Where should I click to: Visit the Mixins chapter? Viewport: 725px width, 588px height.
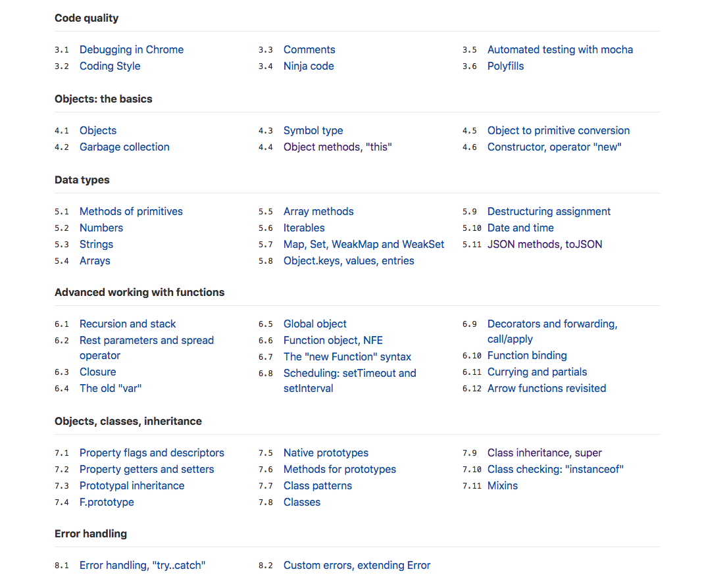point(502,485)
